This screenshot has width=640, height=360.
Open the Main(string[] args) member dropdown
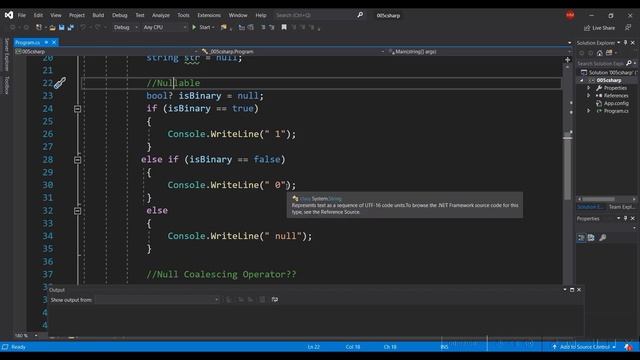479,51
